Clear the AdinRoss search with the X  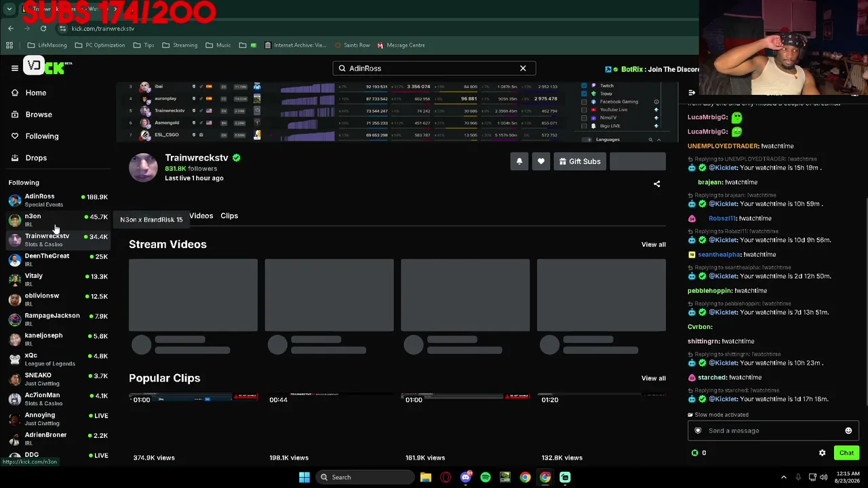click(523, 68)
